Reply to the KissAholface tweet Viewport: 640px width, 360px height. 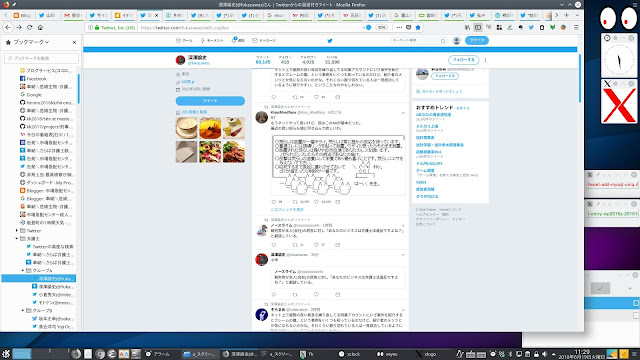pos(273,202)
